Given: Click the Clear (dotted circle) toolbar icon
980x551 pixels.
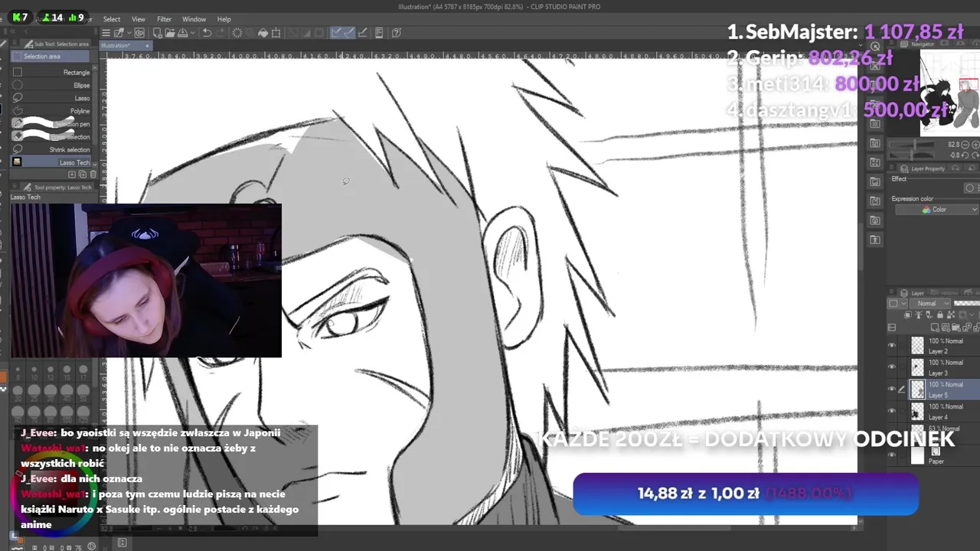Looking at the screenshot, I should (237, 33).
